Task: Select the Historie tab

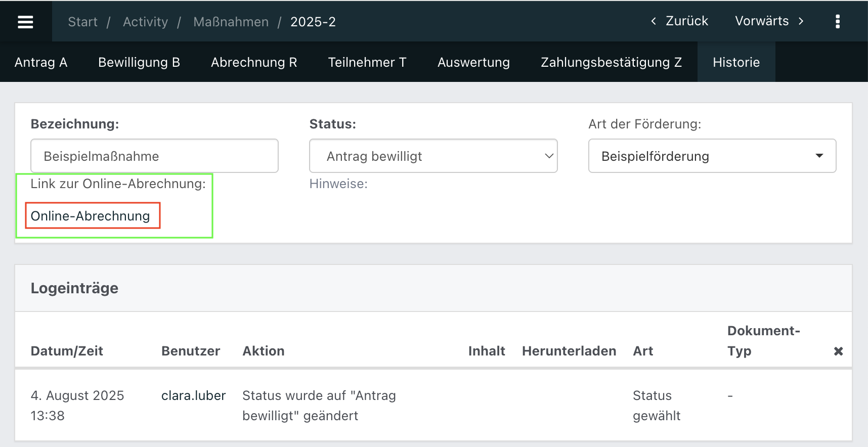Action: (x=736, y=62)
